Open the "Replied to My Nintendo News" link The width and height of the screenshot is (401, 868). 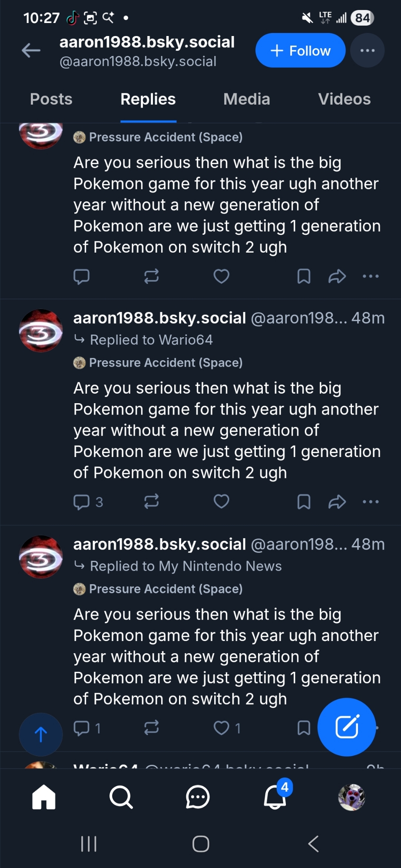(186, 566)
